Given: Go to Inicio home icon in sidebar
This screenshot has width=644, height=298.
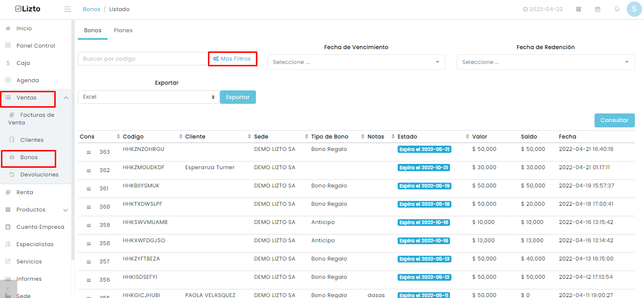Looking at the screenshot, I should click(x=8, y=28).
